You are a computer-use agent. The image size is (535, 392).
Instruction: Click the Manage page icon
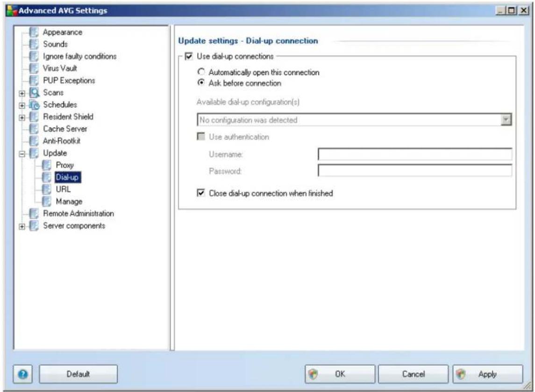46,202
